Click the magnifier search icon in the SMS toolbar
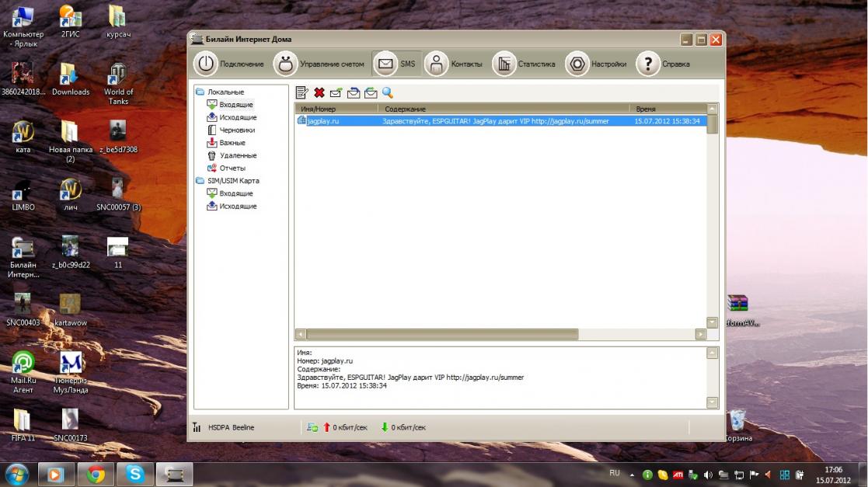 pyautogui.click(x=387, y=92)
